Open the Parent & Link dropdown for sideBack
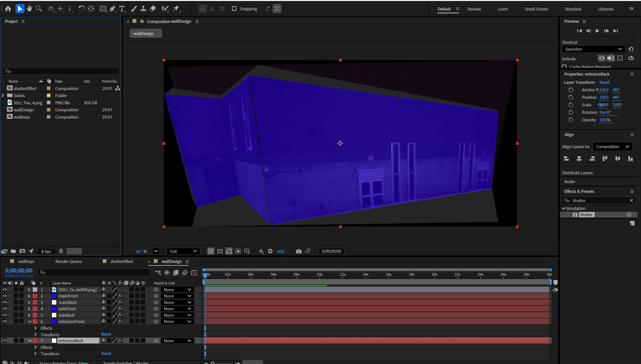Screen dimensions: 641x364 tap(177, 315)
